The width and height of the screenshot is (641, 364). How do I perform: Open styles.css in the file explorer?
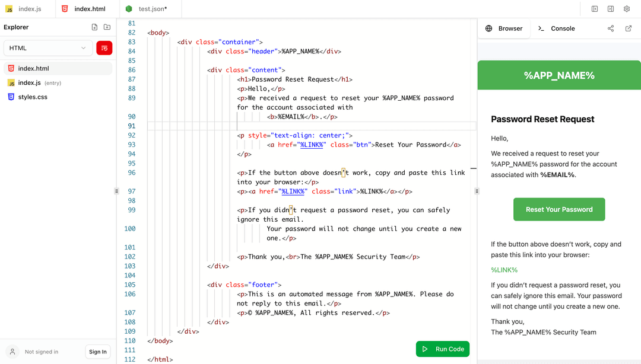[33, 97]
